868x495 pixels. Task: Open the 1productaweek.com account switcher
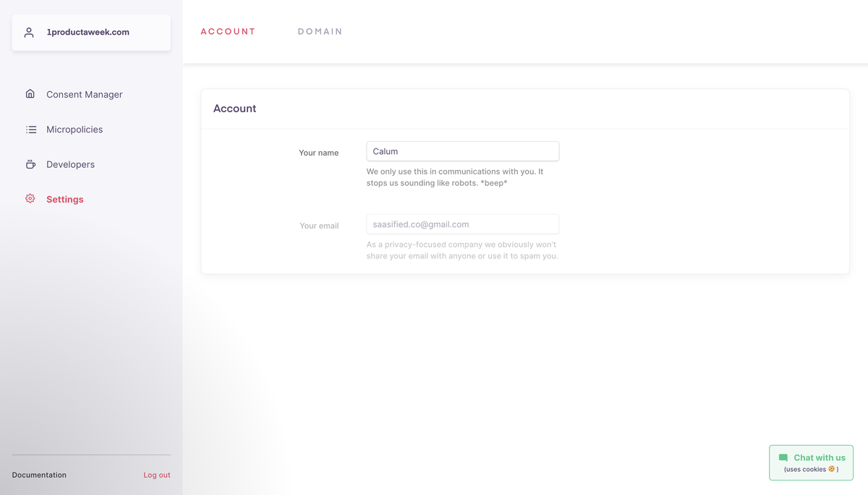click(91, 33)
